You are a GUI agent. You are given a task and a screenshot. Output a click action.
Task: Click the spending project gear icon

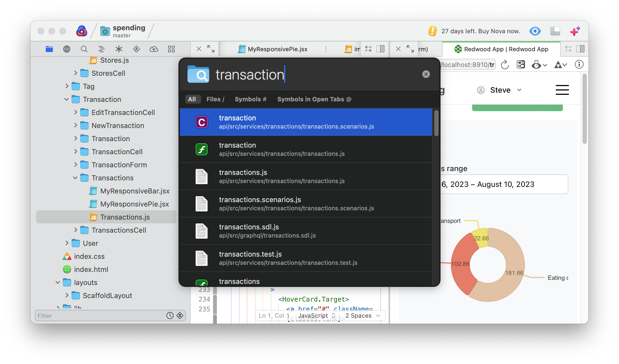105,31
